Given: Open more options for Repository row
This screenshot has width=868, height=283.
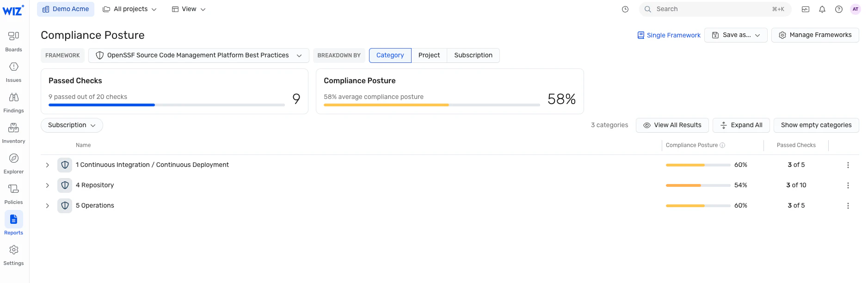Looking at the screenshot, I should click(848, 185).
